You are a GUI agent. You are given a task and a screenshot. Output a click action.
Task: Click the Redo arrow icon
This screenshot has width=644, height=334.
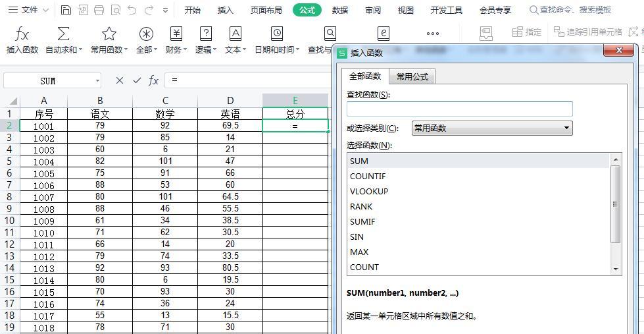pos(149,10)
